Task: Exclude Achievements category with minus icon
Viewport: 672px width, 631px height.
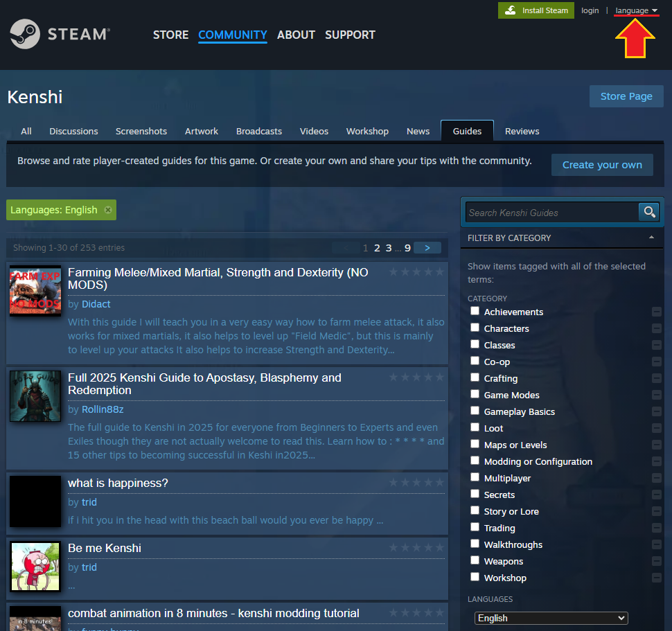Action: click(x=656, y=312)
